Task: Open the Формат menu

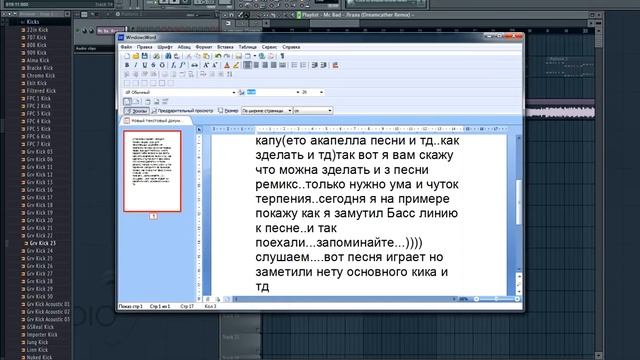Action: [x=204, y=47]
